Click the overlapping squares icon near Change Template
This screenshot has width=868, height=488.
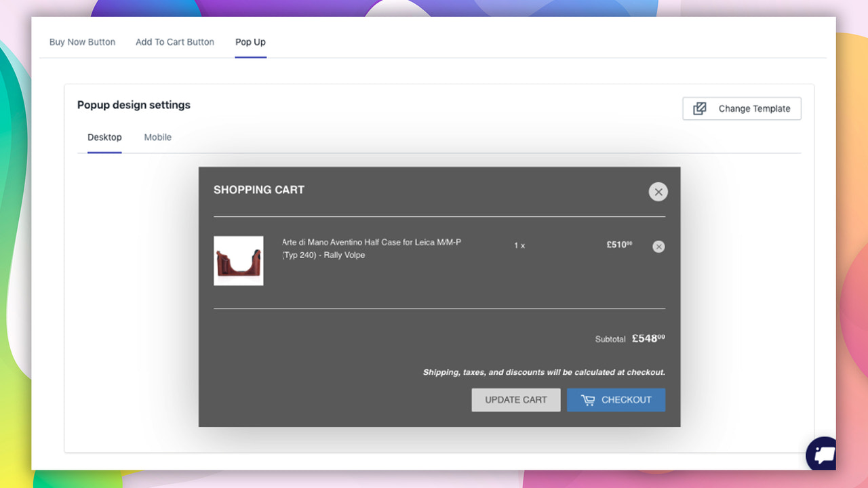[x=699, y=108]
